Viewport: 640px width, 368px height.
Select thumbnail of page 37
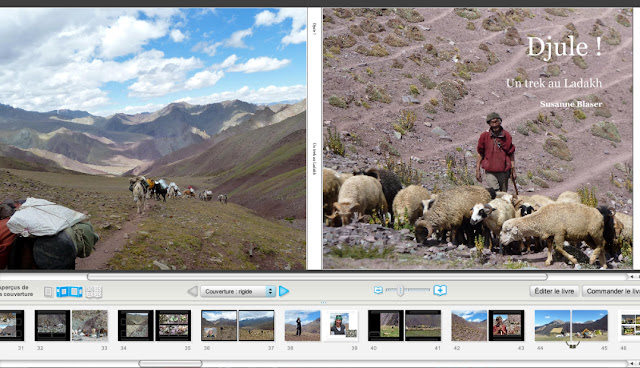coord(256,325)
